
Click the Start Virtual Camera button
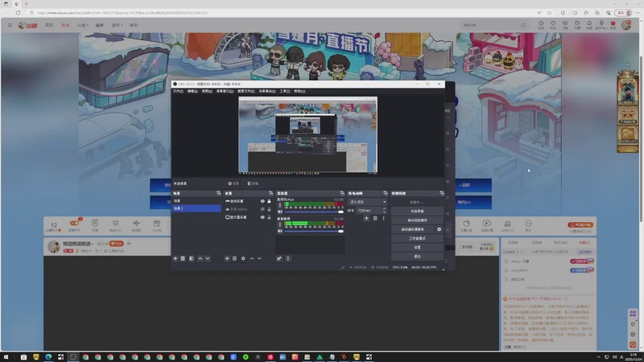412,229
